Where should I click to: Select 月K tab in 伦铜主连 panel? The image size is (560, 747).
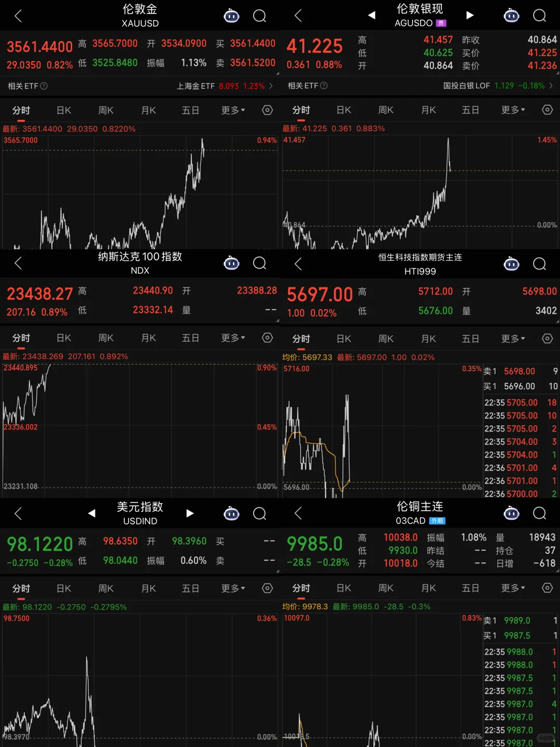[428, 588]
